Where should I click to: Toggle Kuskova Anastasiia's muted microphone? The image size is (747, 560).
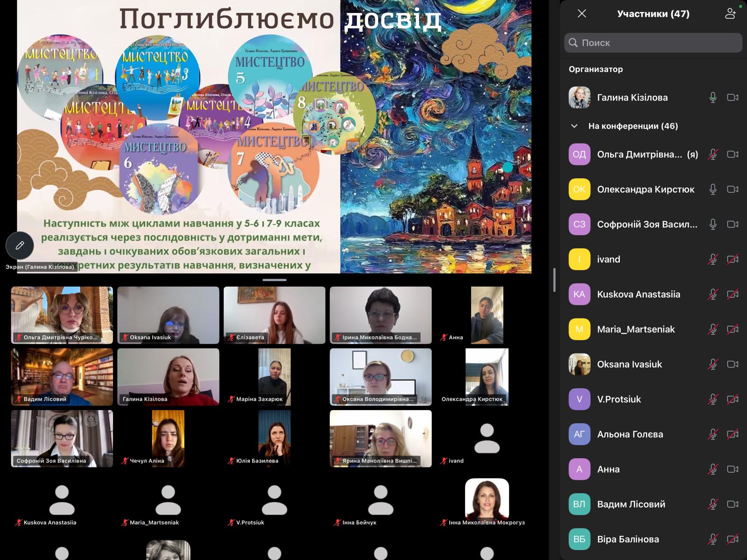713,294
